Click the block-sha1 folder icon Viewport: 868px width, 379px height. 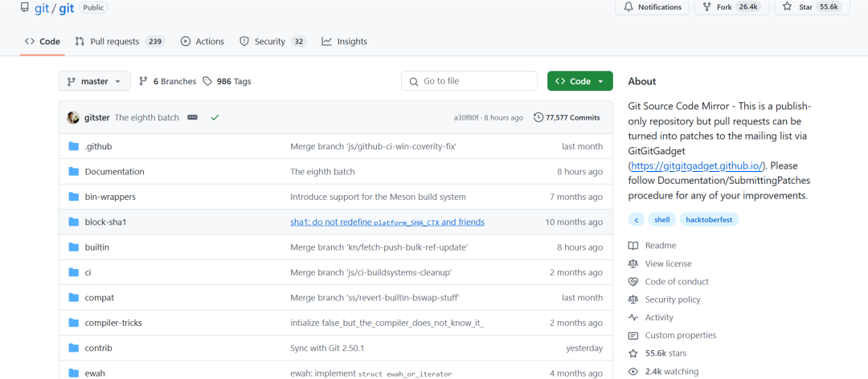[74, 222]
